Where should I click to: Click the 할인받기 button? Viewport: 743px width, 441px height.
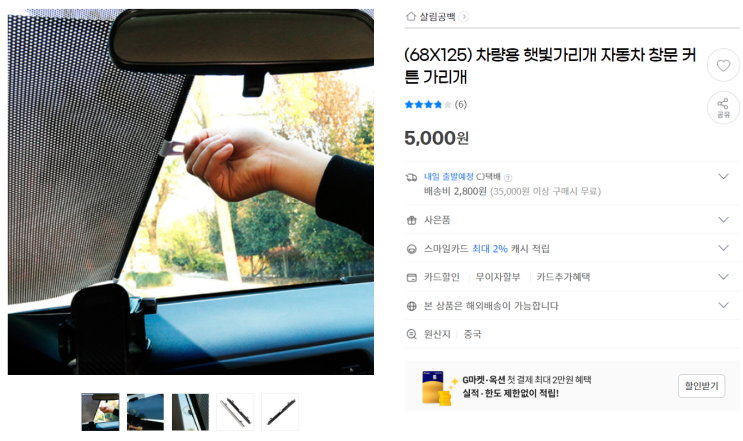point(701,386)
